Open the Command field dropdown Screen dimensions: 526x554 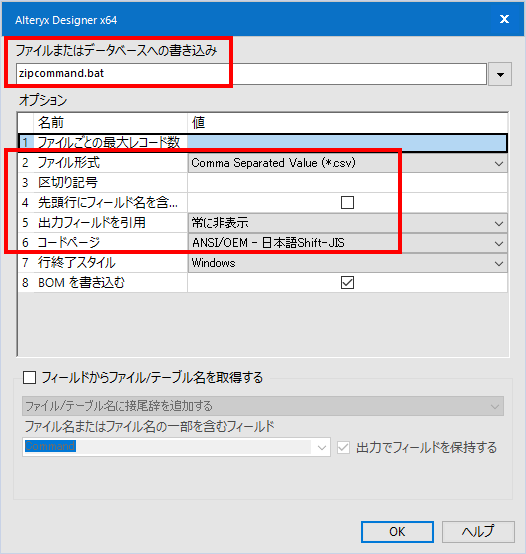pos(176,447)
